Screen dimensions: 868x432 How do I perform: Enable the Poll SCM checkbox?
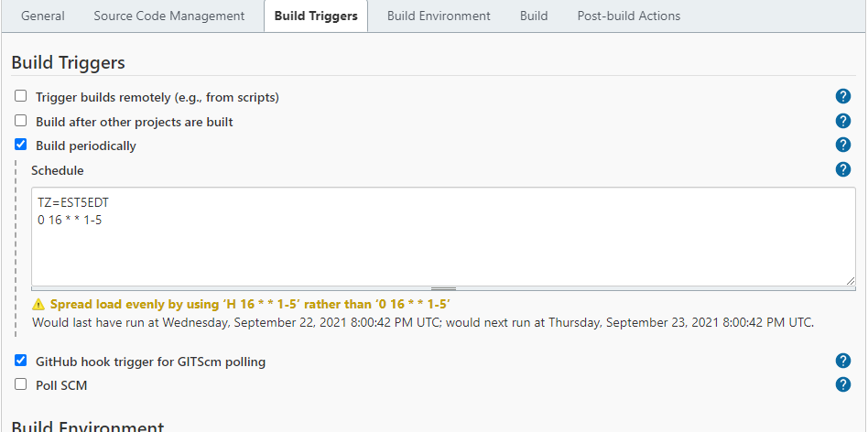point(20,383)
